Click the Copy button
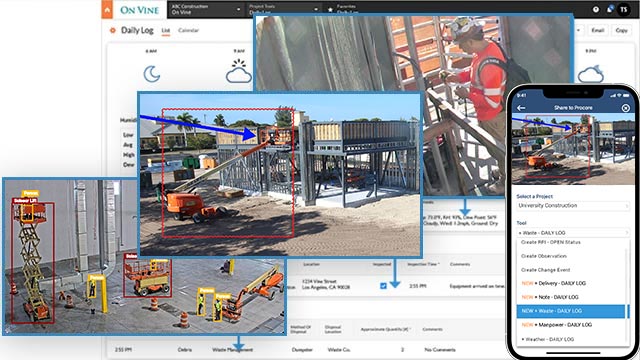640x360 pixels. coord(621,30)
